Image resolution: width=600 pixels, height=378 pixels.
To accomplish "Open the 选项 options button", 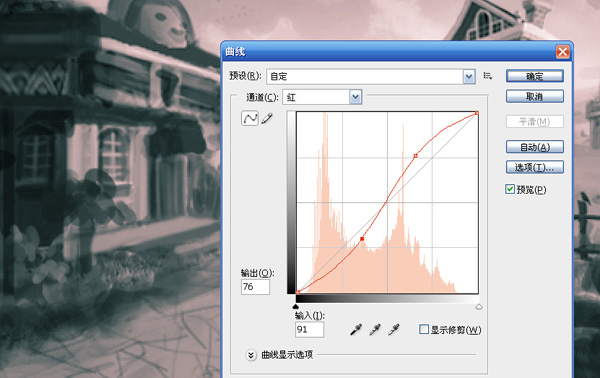I will (x=535, y=167).
